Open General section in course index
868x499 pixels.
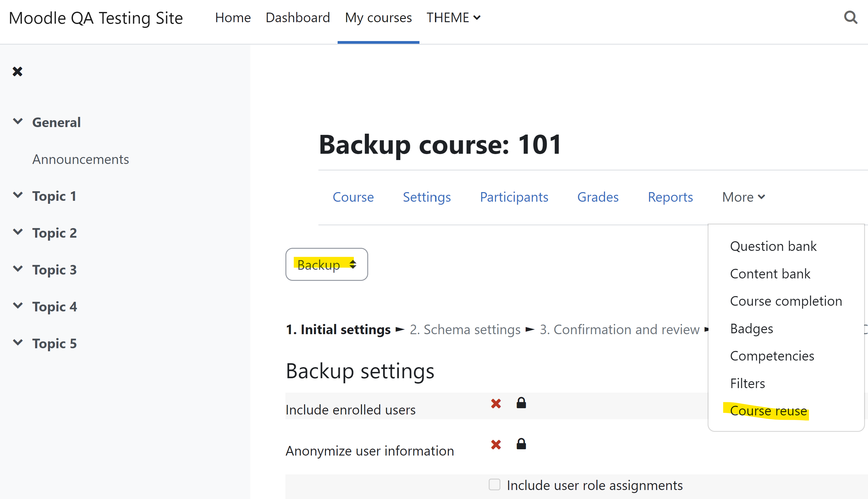tap(56, 122)
